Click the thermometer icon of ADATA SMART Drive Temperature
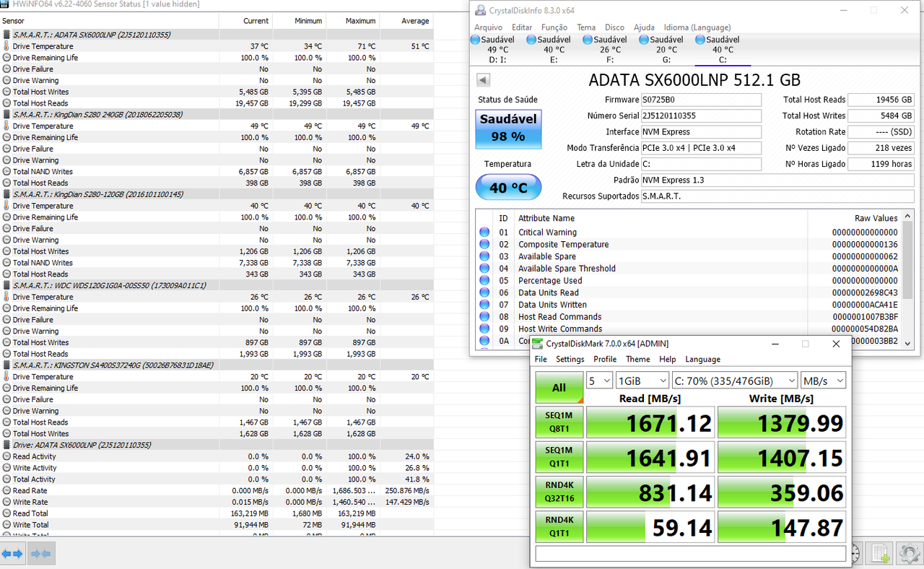 (6, 46)
